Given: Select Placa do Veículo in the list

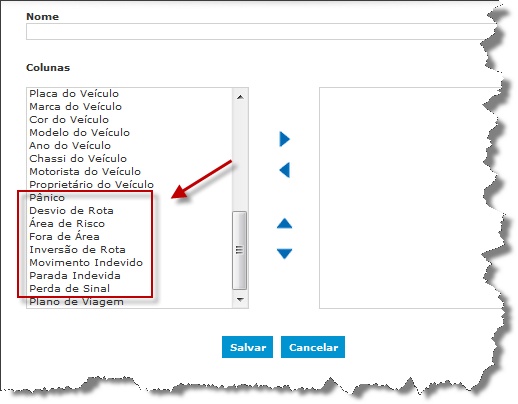Looking at the screenshot, I should pyautogui.click(x=74, y=94).
